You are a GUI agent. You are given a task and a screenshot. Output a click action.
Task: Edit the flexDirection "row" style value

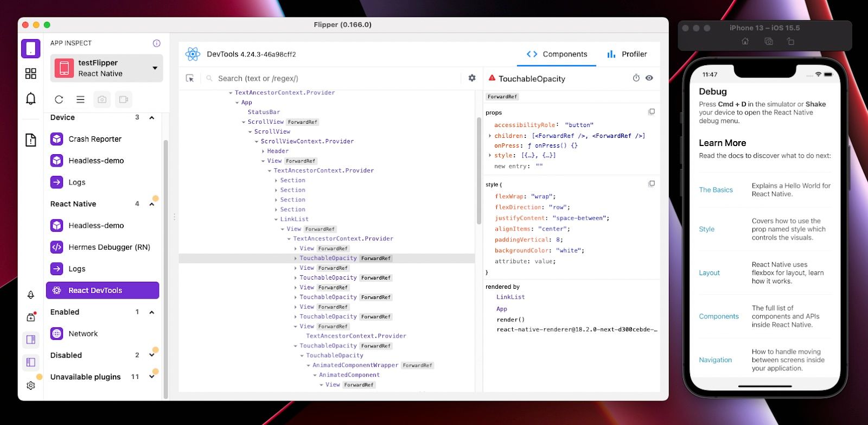click(558, 207)
